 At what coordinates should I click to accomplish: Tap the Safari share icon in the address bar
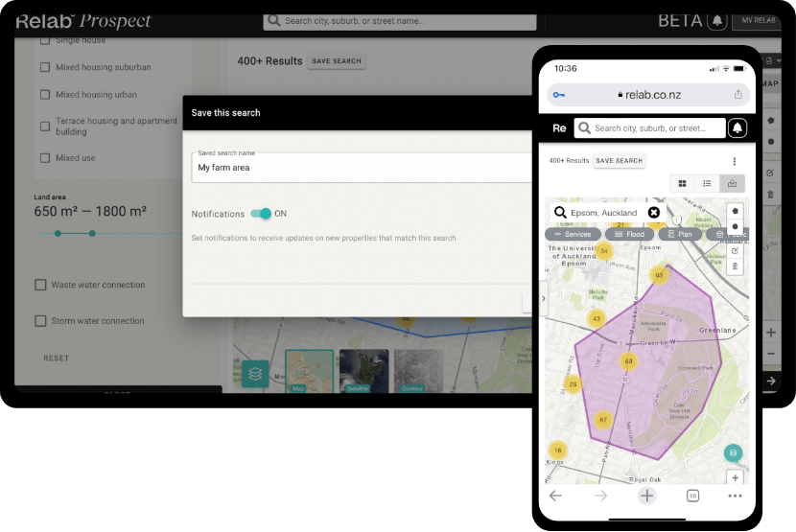point(737,95)
